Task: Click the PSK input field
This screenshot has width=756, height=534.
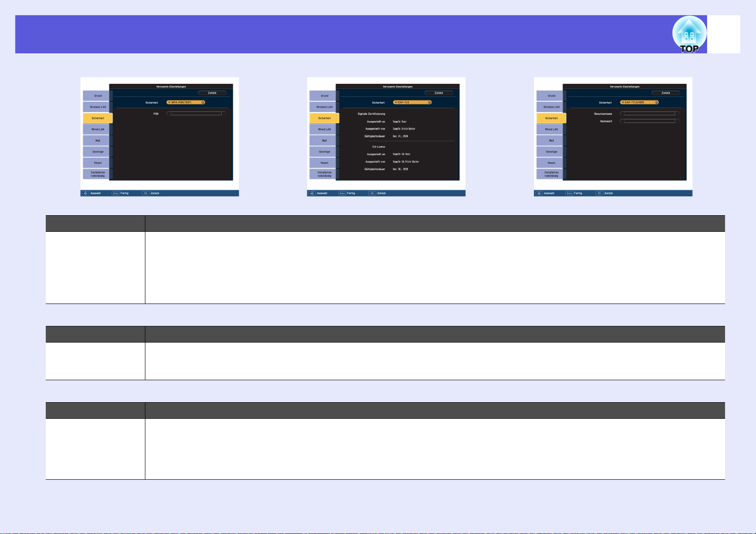Action: [x=196, y=113]
